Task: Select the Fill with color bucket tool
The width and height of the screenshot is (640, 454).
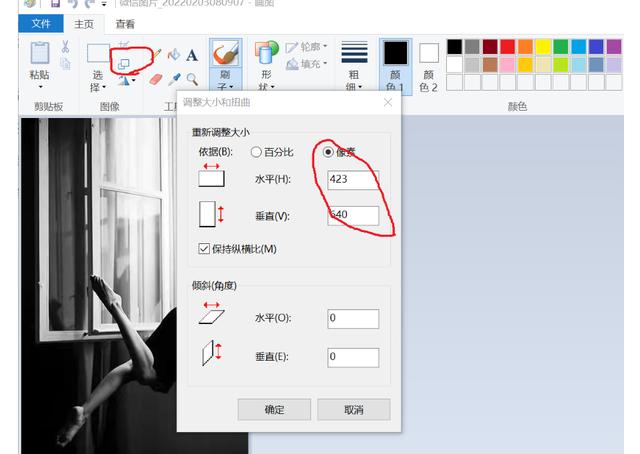Action: [174, 55]
